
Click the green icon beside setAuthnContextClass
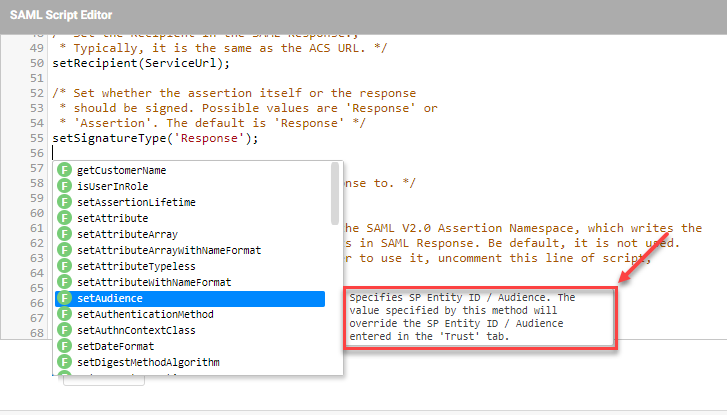point(65,330)
